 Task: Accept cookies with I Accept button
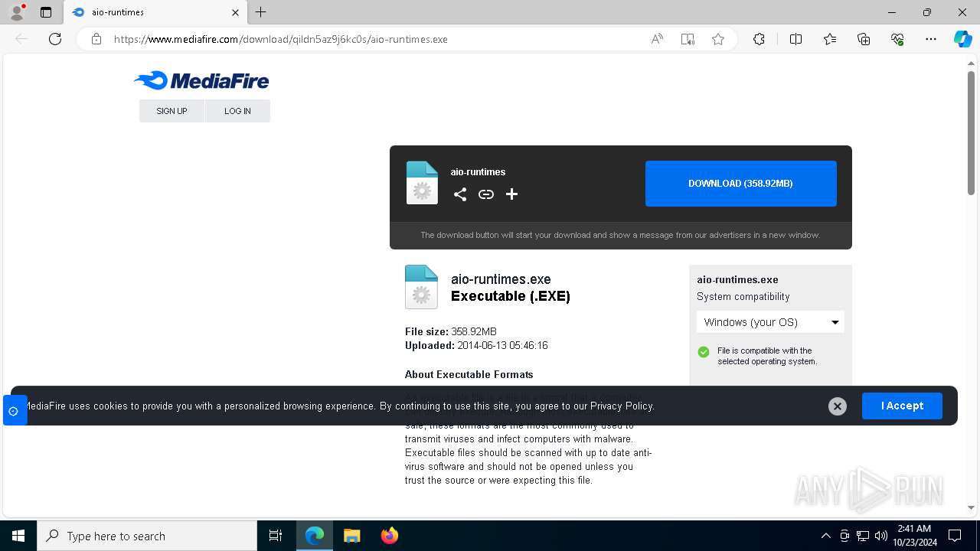click(902, 406)
